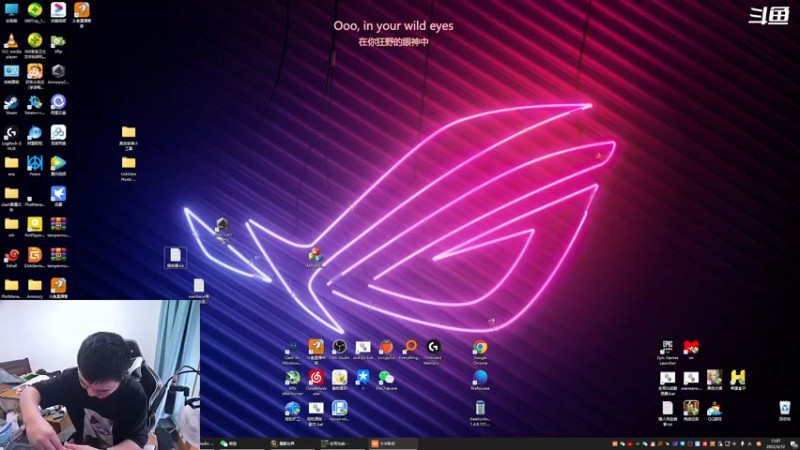Open the notification center icon on the taskbar
Image resolution: width=800 pixels, height=450 pixels.
pos(793,443)
